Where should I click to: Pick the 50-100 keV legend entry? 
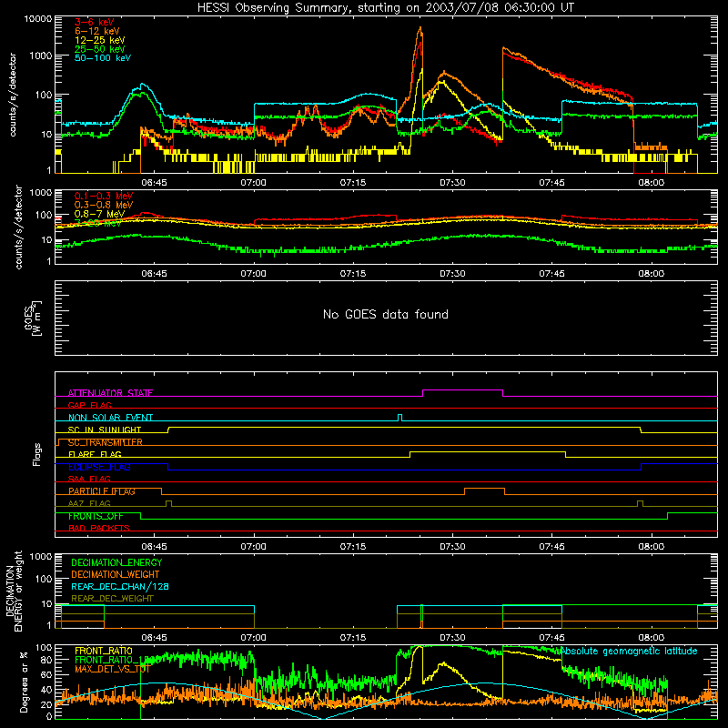(103, 58)
